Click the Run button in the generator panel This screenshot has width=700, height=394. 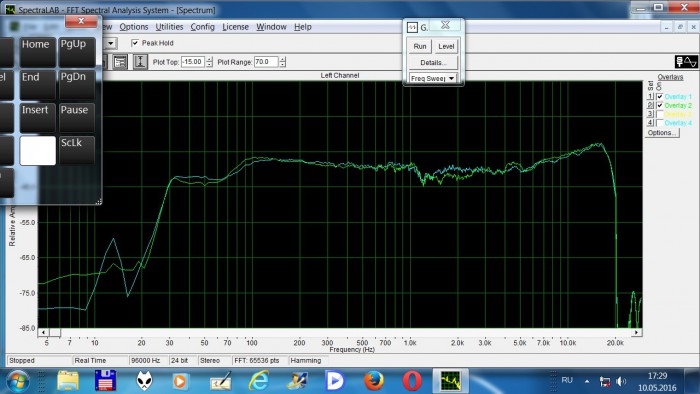click(420, 46)
